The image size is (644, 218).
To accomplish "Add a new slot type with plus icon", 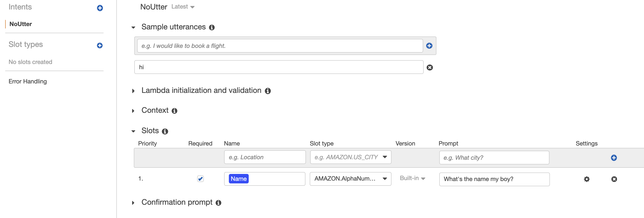I will click(100, 45).
